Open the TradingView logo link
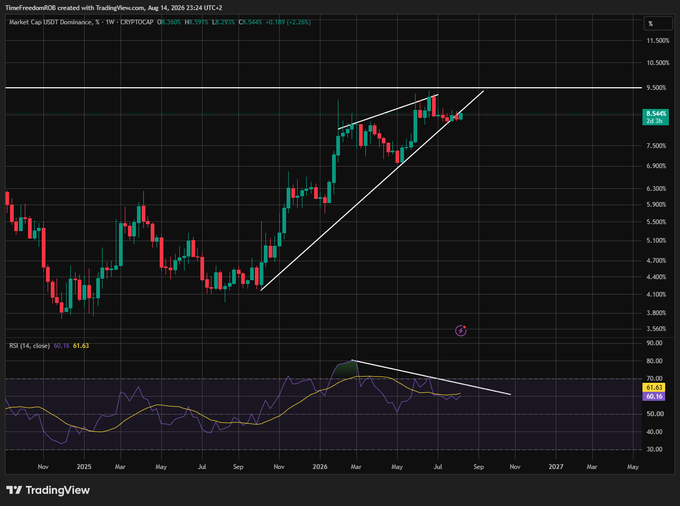 (48, 490)
